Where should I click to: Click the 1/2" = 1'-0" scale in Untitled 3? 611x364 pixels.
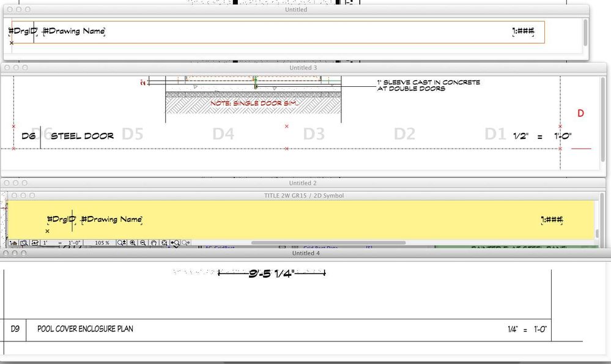click(x=542, y=136)
